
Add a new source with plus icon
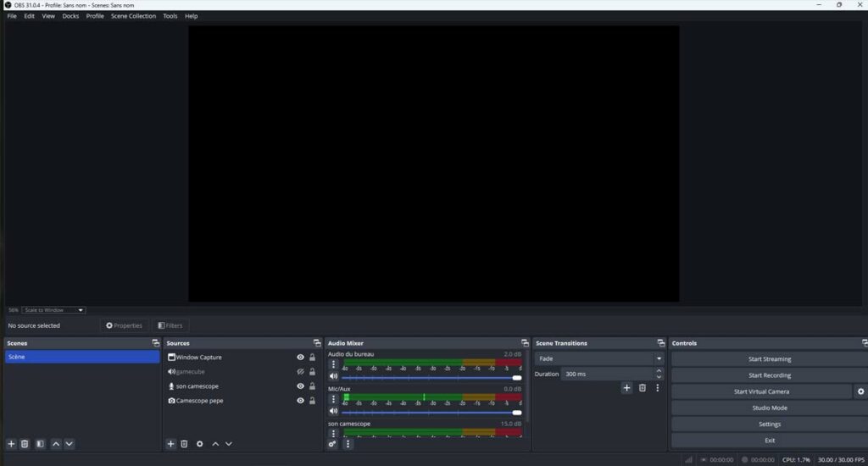(x=170, y=444)
